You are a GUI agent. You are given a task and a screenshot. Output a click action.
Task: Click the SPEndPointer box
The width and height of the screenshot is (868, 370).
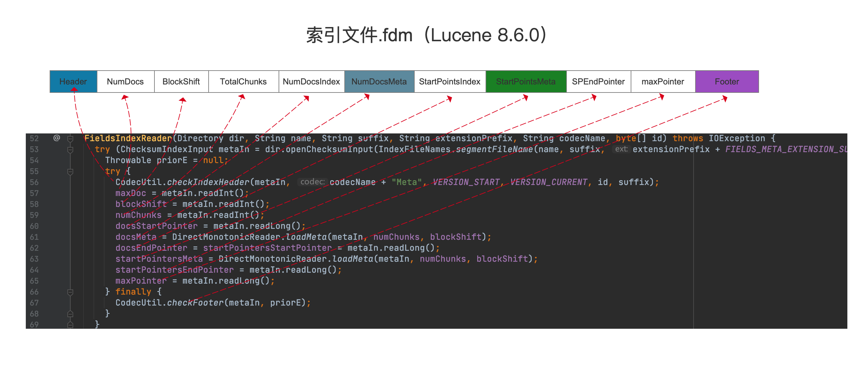[x=598, y=82]
